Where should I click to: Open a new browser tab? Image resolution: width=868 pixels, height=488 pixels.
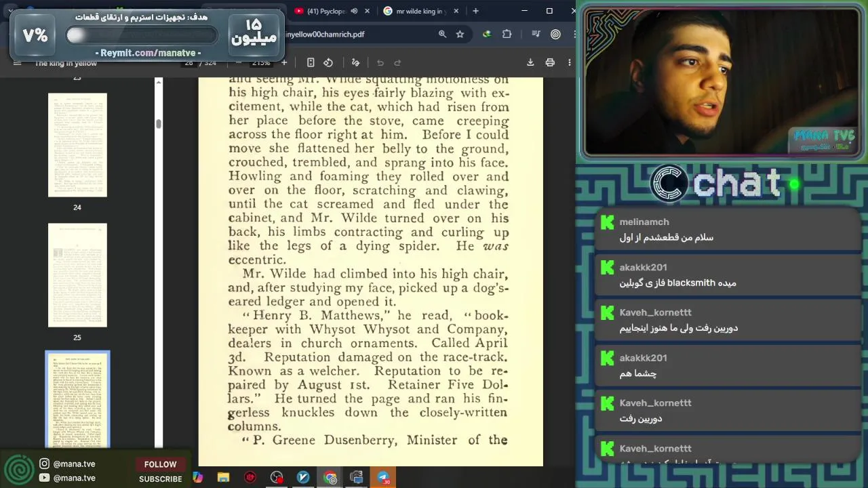475,11
